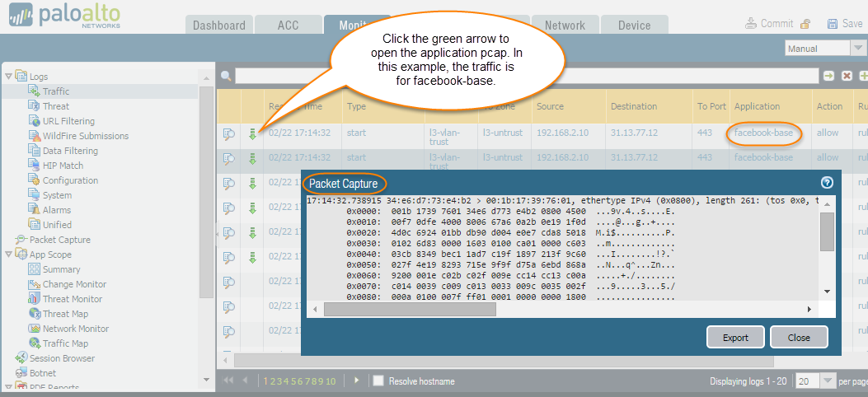This screenshot has width=868, height=397.
Task: Open Traffic Map in App Scope
Action: pyautogui.click(x=65, y=343)
